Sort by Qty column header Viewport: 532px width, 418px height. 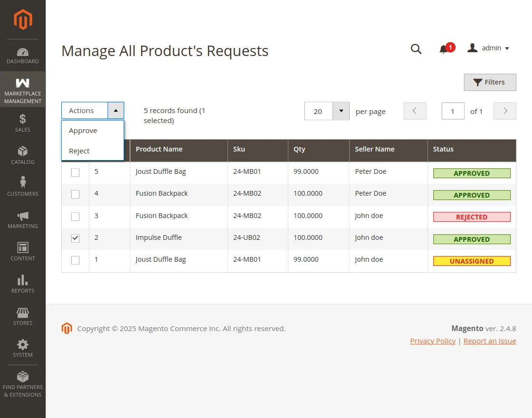(319, 149)
